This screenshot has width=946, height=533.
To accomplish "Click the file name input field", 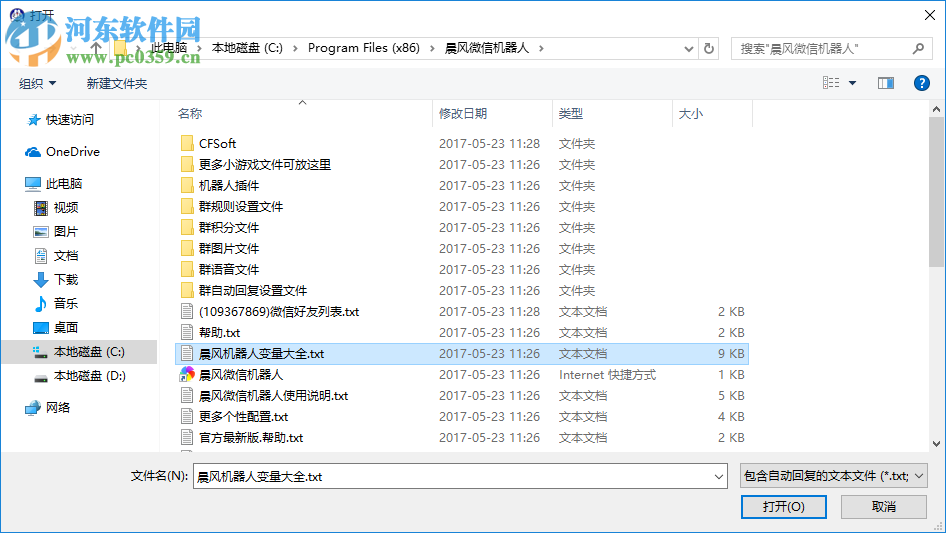I will pyautogui.click(x=454, y=476).
